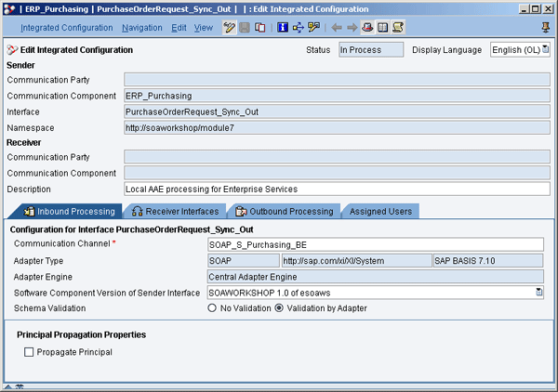Viewport: 558px width, 392px height.
Task: Select the No Validation radio button
Action: [213, 307]
